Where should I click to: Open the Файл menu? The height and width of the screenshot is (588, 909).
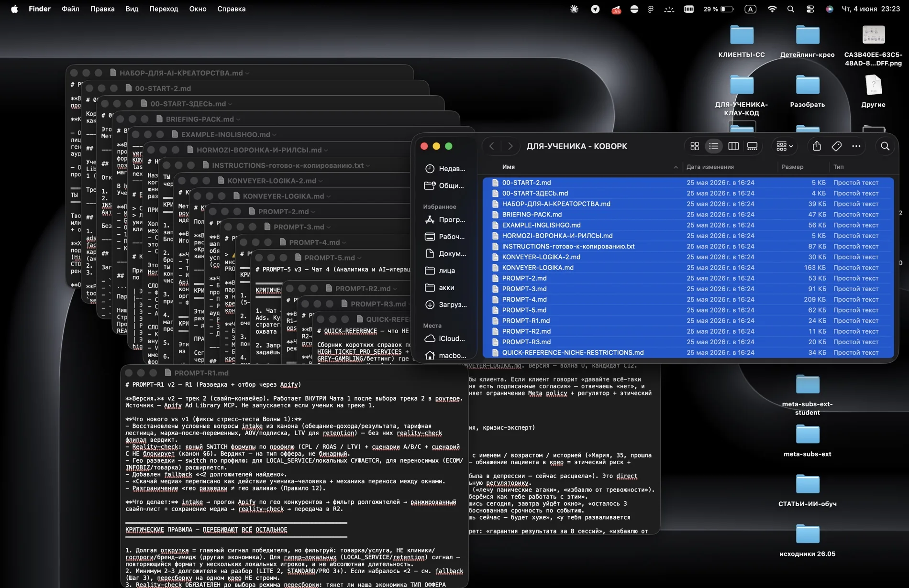(70, 9)
